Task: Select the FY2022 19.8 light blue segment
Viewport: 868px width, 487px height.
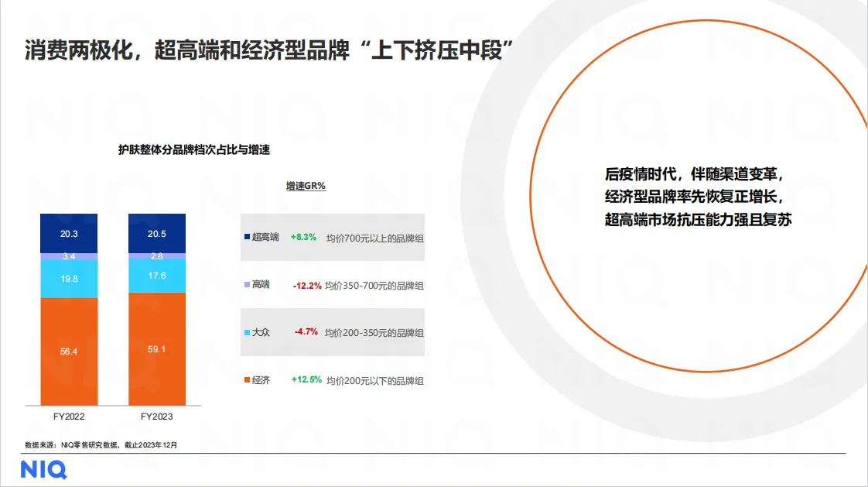Action: pyautogui.click(x=69, y=279)
